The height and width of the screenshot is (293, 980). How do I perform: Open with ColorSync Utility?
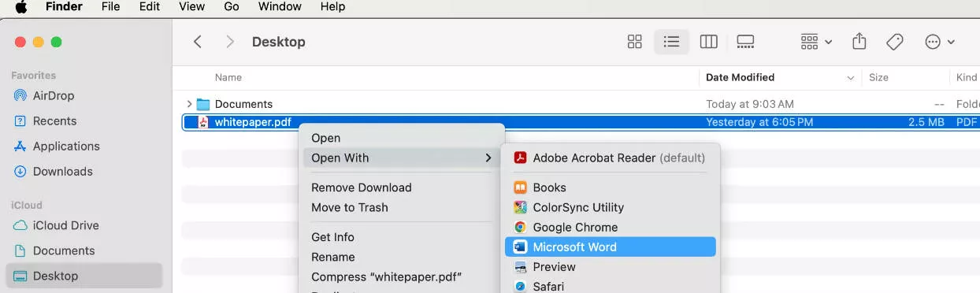(x=611, y=207)
